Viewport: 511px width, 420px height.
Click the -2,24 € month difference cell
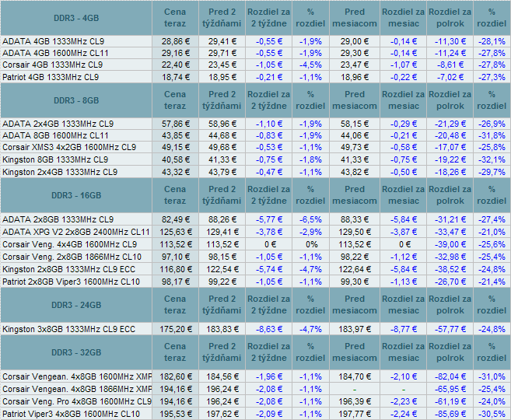(x=404, y=414)
